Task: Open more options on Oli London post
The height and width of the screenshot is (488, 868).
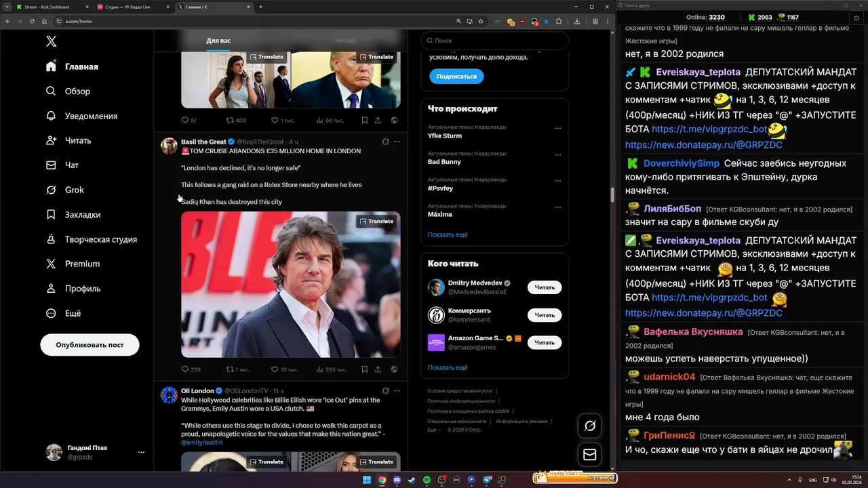Action: pos(397,391)
